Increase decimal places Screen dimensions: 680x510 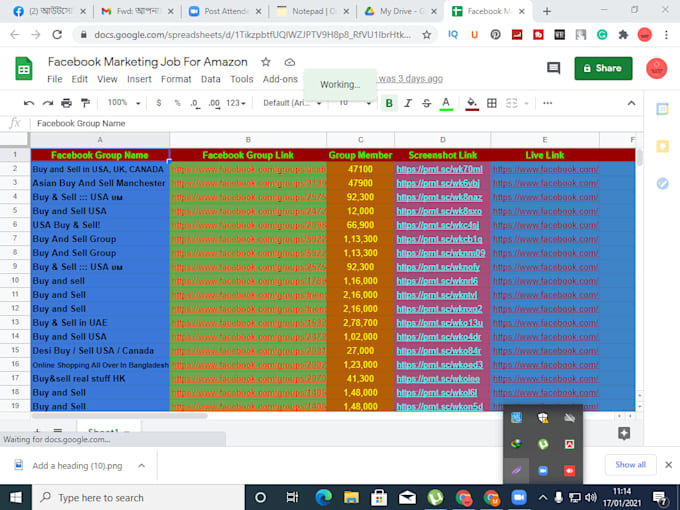[x=214, y=103]
